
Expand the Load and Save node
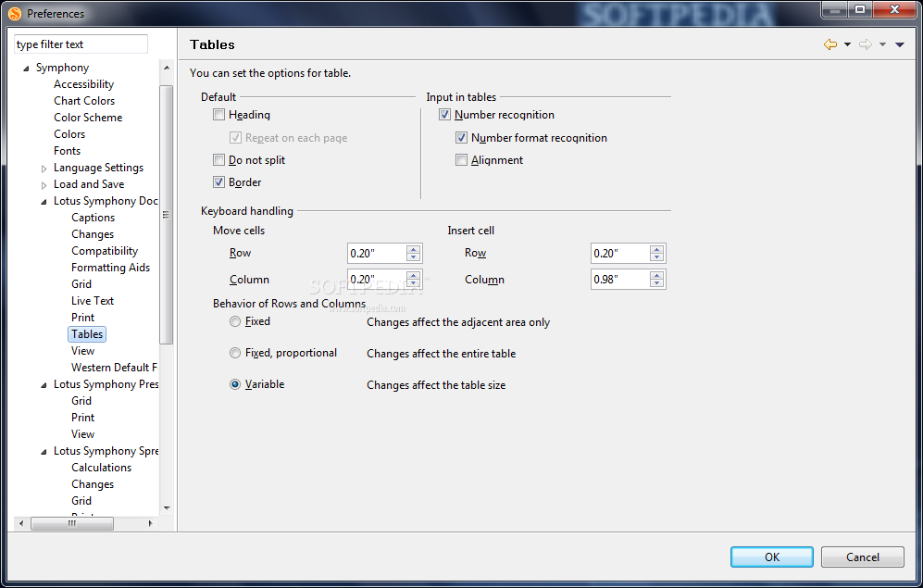click(44, 185)
